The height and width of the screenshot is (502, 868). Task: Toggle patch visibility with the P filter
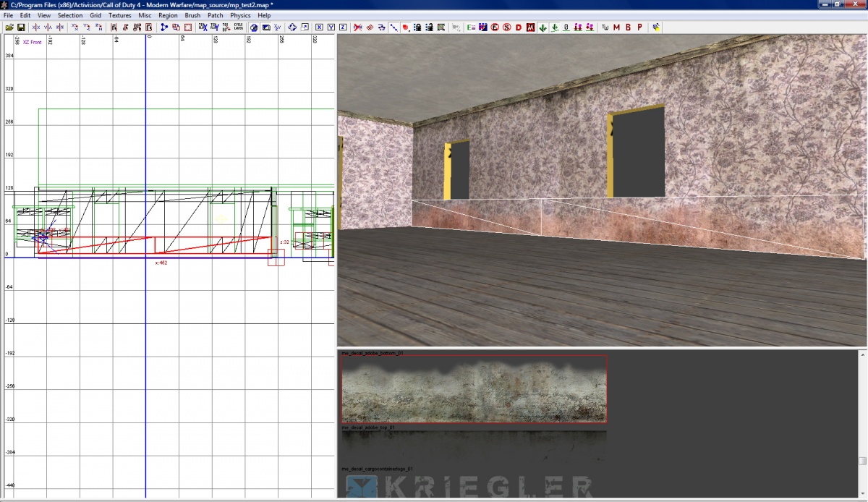(x=641, y=27)
